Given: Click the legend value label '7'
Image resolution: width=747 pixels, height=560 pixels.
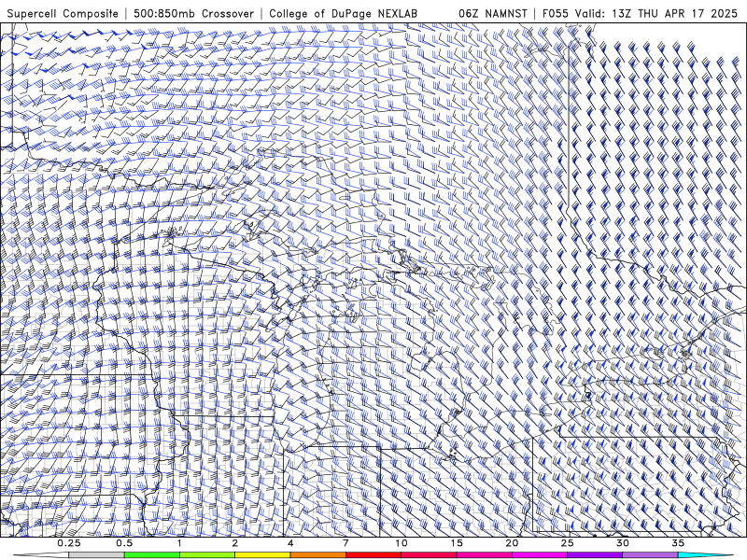Looking at the screenshot, I should 345,543.
